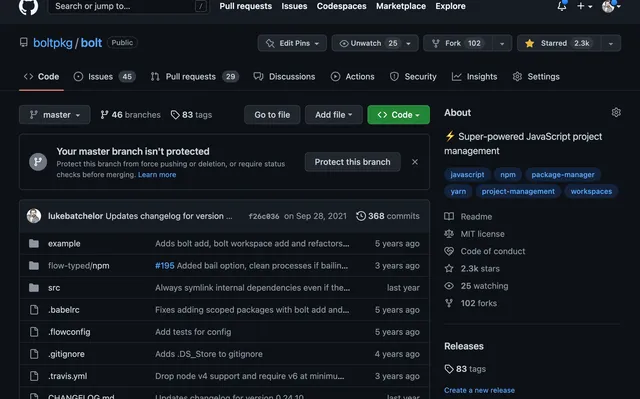Open the .travis.yml file
This screenshot has width=640, height=399.
67,376
